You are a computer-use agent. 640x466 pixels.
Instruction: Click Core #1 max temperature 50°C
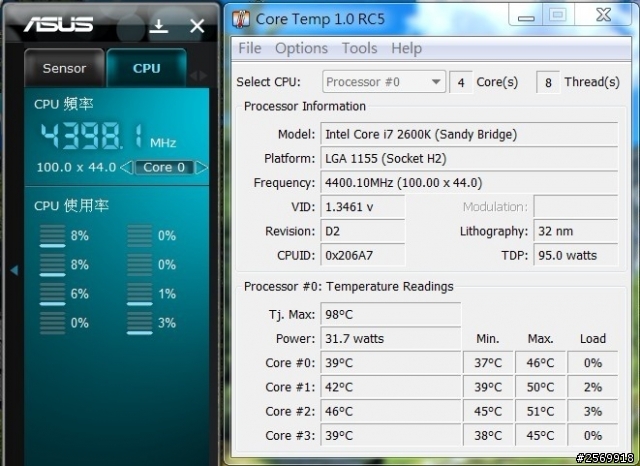(x=540, y=387)
